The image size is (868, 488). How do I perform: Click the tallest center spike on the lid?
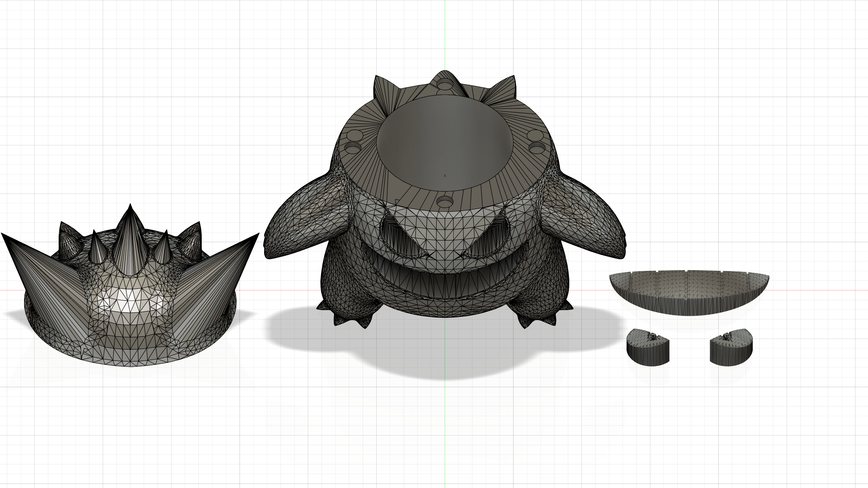click(130, 241)
